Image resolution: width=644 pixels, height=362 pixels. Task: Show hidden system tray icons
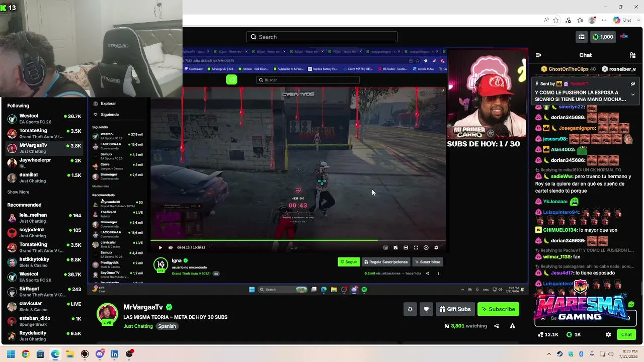(x=549, y=354)
